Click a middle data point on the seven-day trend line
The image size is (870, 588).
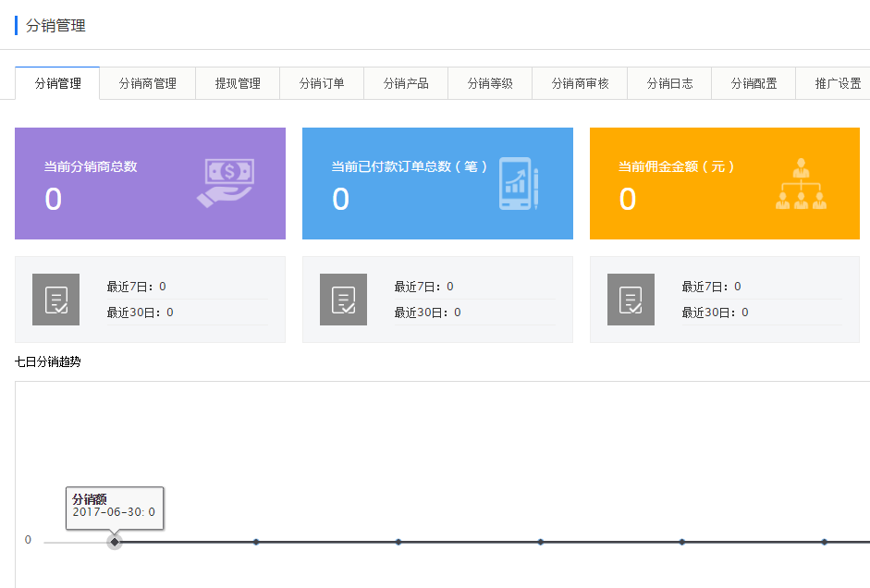click(398, 541)
